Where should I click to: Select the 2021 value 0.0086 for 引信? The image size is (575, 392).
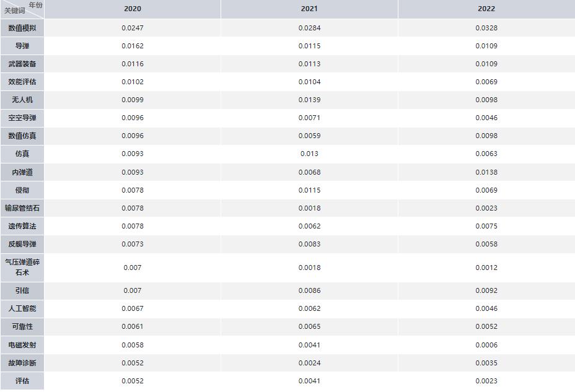(309, 290)
